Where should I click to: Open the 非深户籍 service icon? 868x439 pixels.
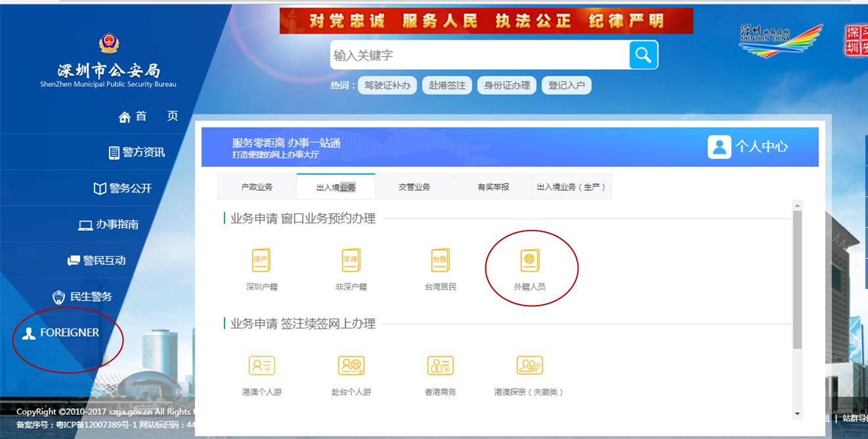[351, 260]
